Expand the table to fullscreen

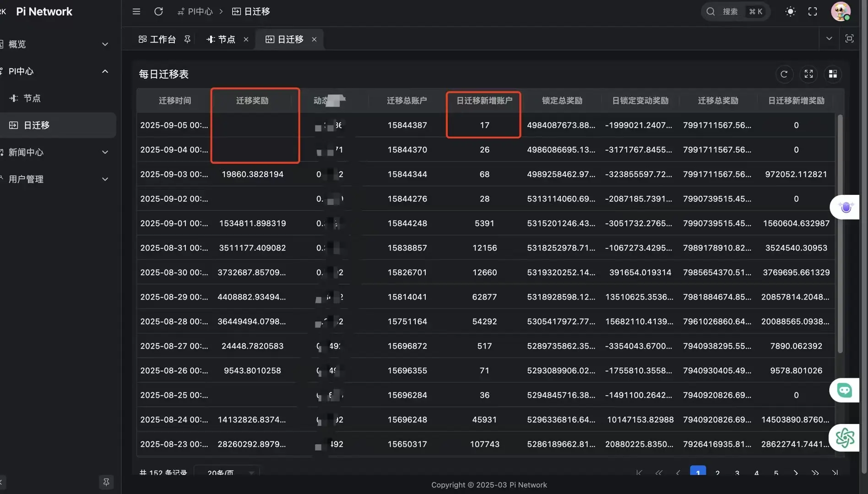(x=808, y=74)
